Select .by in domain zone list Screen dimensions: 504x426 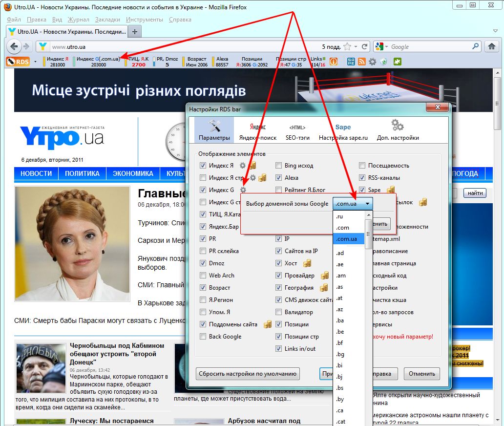349,399
